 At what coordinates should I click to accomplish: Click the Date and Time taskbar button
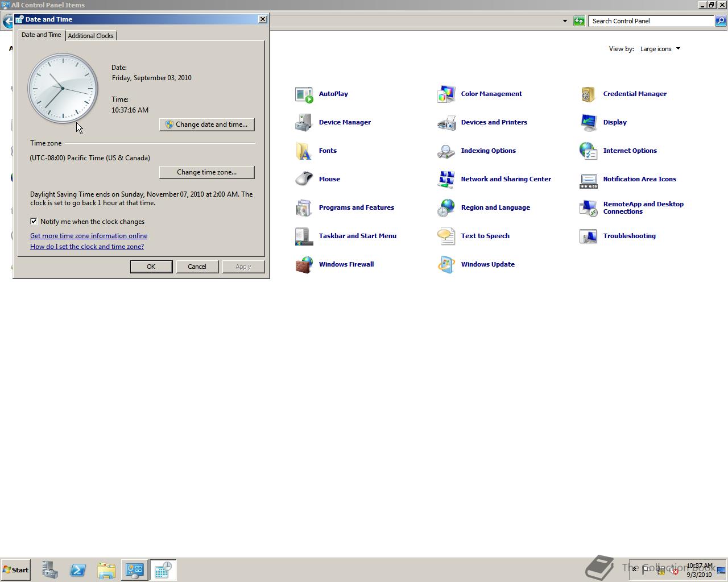[163, 570]
